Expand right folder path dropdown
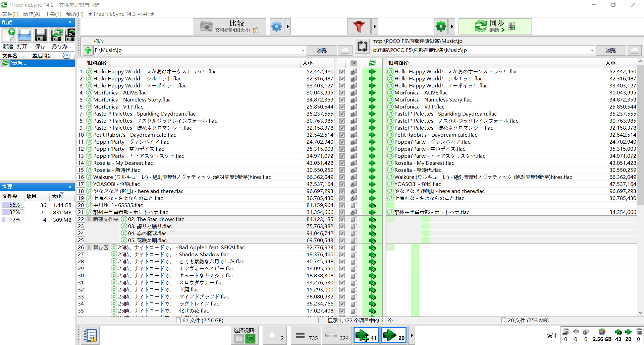The width and height of the screenshot is (644, 345). coord(592,50)
